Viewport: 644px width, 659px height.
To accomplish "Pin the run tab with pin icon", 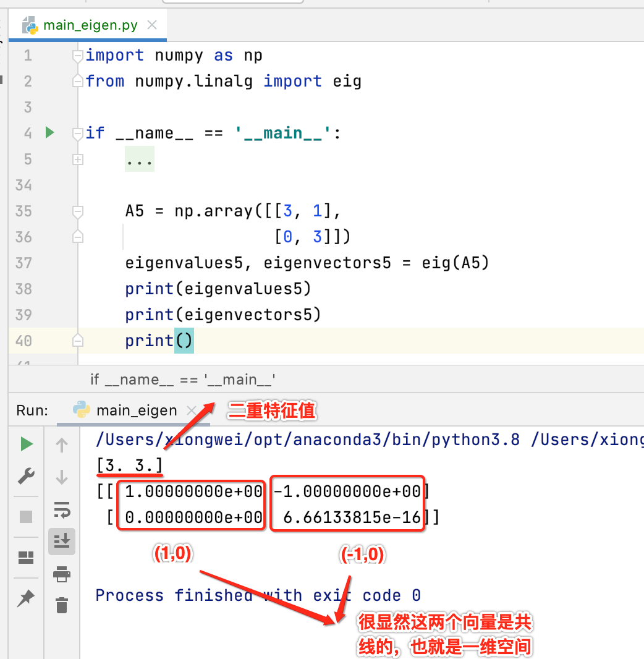I will 26,598.
